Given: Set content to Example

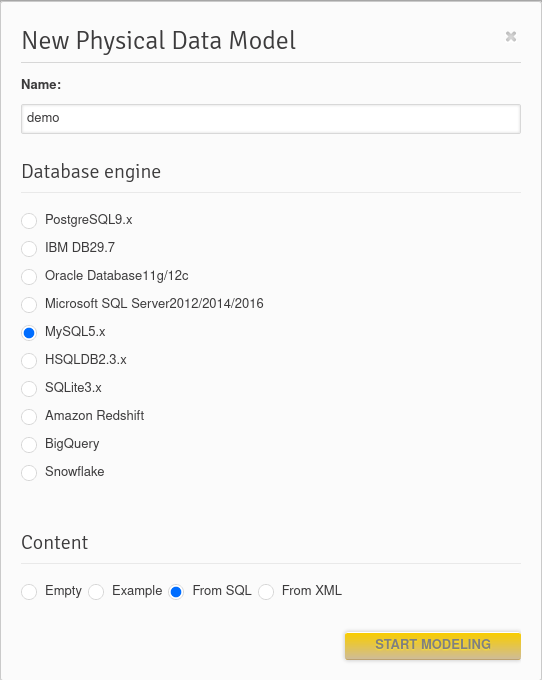Looking at the screenshot, I should (x=96, y=592).
